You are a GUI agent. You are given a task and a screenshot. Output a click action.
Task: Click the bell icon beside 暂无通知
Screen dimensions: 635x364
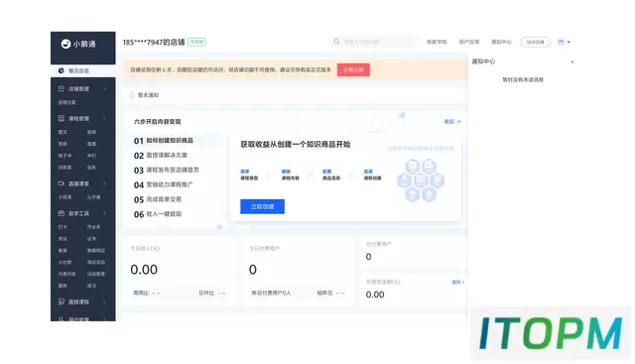pyautogui.click(x=131, y=95)
